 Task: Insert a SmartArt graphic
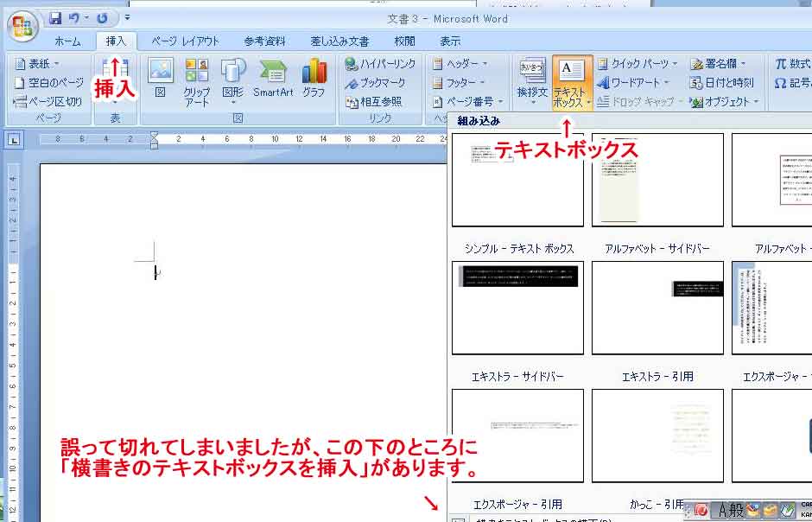pyautogui.click(x=274, y=78)
